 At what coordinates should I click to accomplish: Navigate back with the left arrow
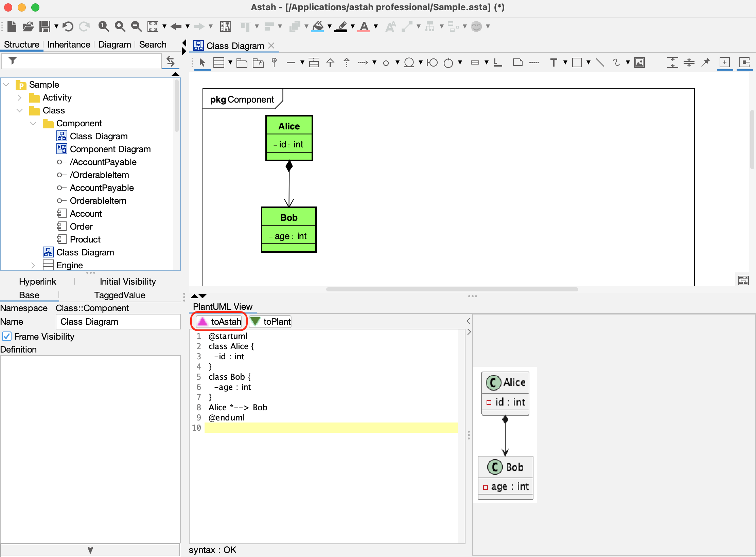point(176,26)
